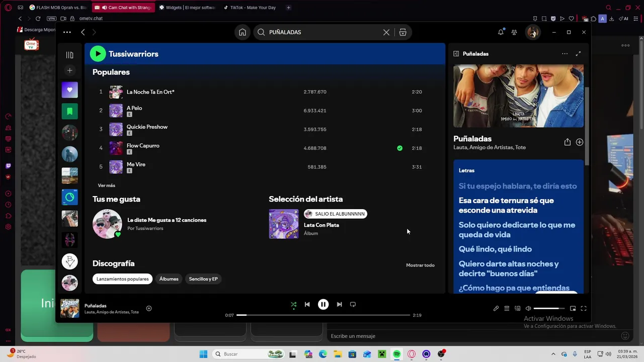This screenshot has height=362, width=644.
Task: Add Puñaladas to liked songs in panel
Action: coord(579,142)
